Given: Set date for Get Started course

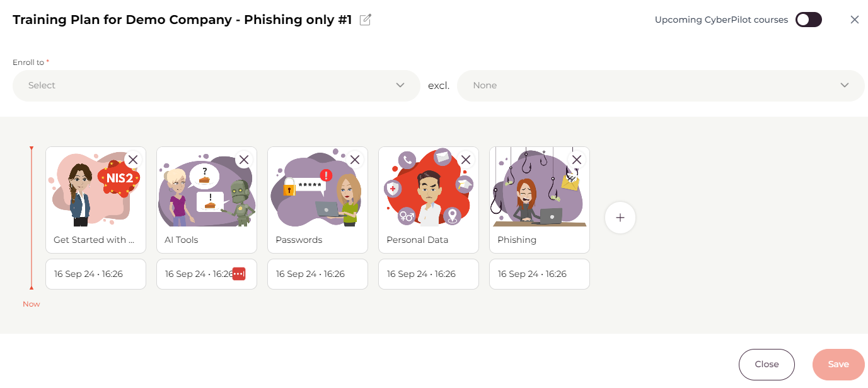Looking at the screenshot, I should tap(95, 274).
